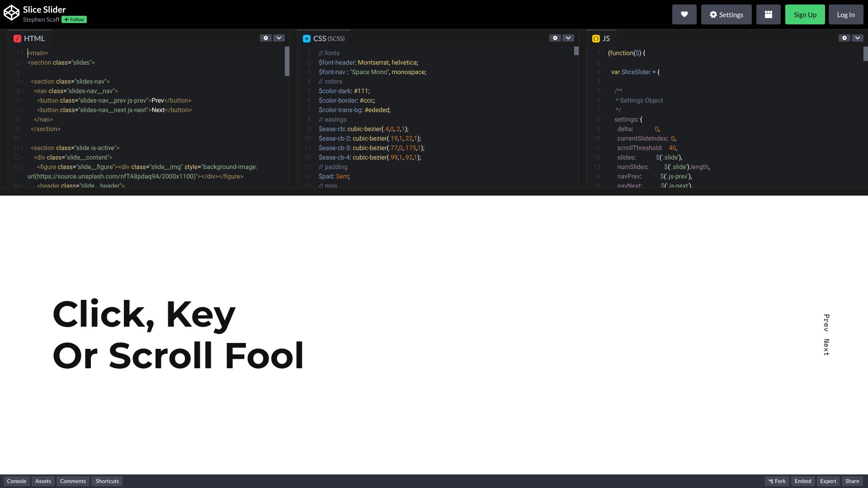Click the Sign Up button

coord(805,14)
